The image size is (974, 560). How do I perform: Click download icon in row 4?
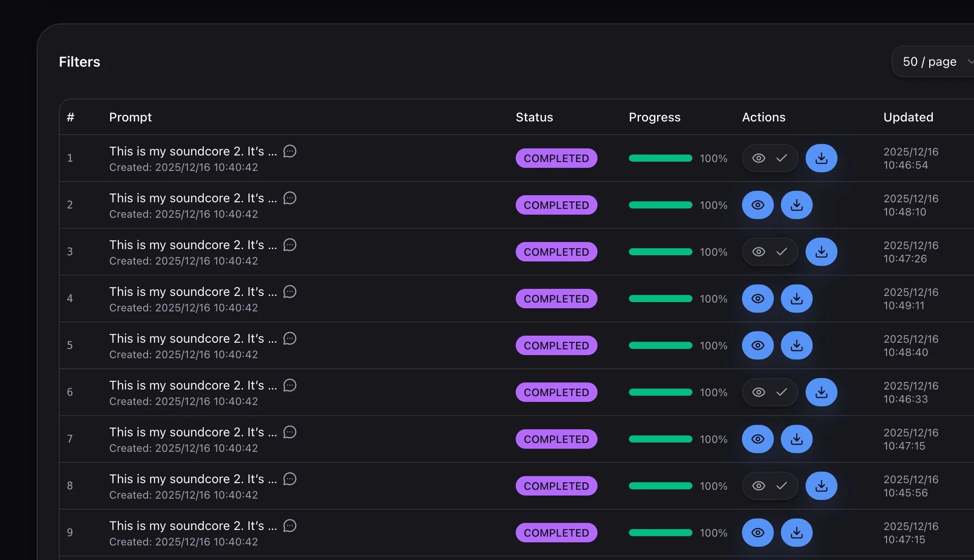pyautogui.click(x=796, y=299)
